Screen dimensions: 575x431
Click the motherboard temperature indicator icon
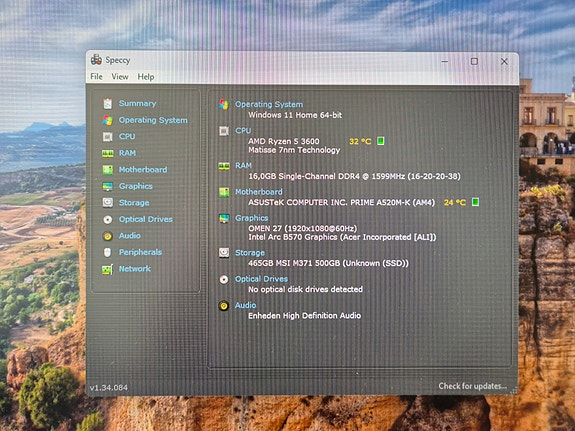(x=475, y=202)
